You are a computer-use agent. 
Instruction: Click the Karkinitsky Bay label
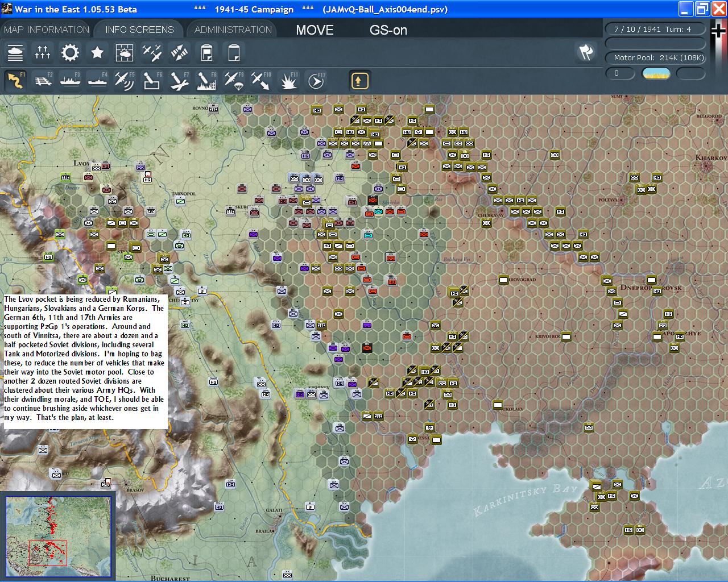(x=526, y=499)
